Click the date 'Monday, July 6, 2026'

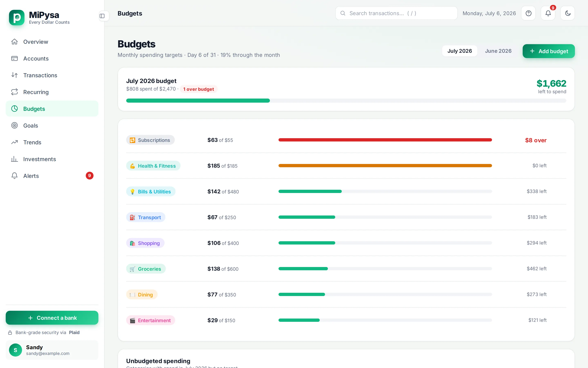489,13
